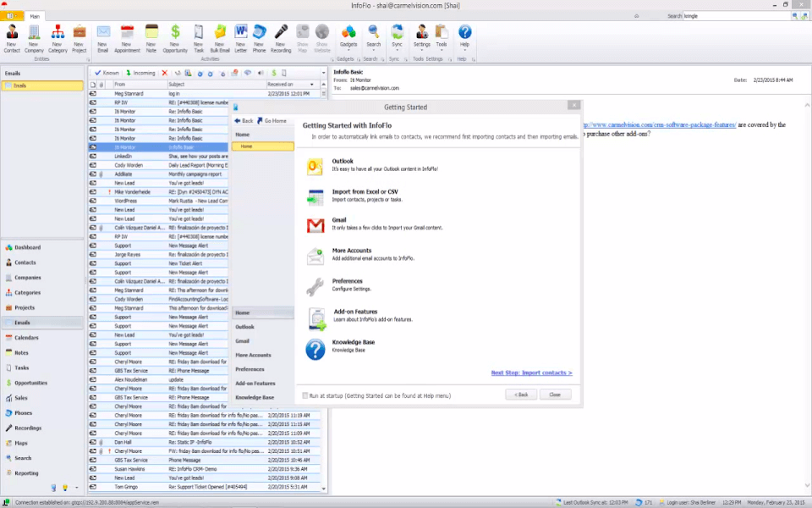
Task: Click Last Outlook Sync status bar entry
Action: [x=592, y=502]
